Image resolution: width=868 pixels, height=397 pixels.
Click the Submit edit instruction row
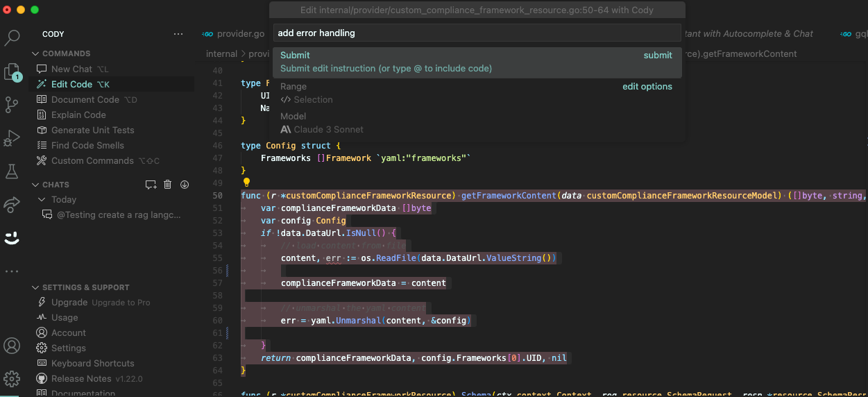[477, 62]
